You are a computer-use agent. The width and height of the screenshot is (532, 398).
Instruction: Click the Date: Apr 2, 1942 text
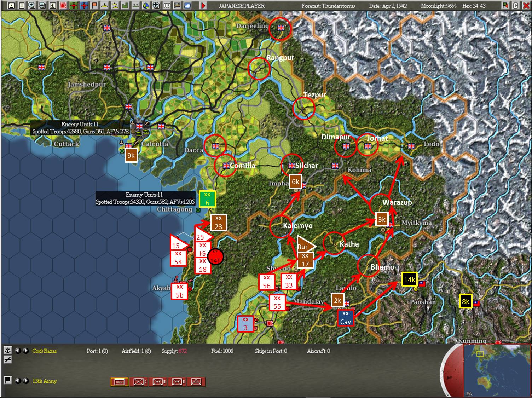click(x=388, y=6)
